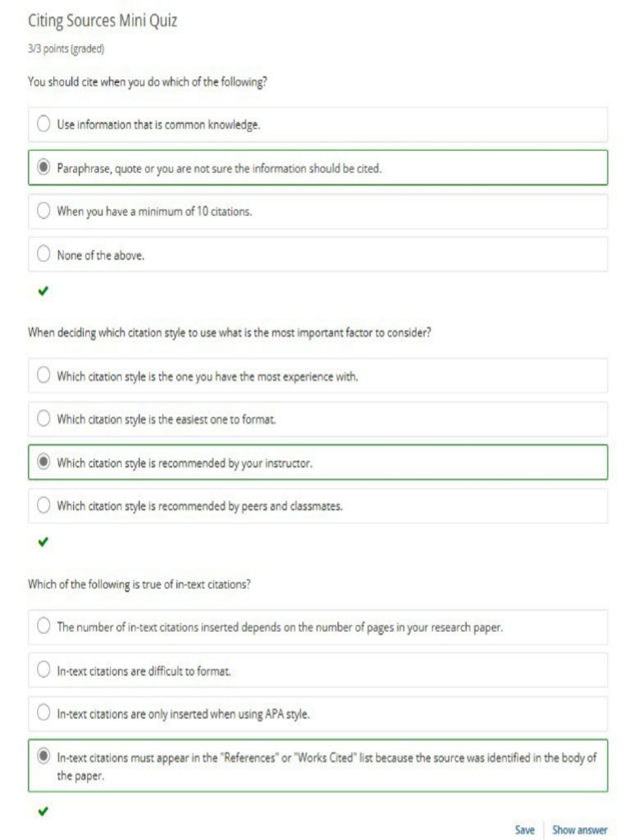Pick "When you have a minimum of 10 citations"

coord(44,212)
